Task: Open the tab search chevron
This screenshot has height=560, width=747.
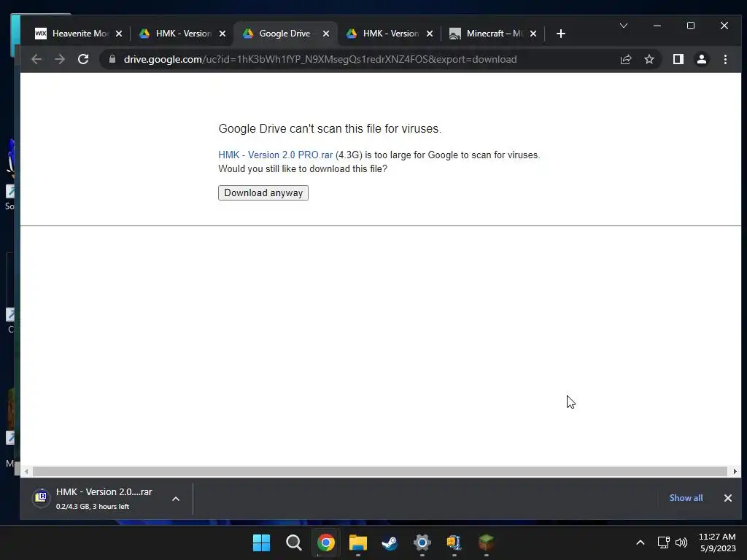Action: [x=623, y=26]
